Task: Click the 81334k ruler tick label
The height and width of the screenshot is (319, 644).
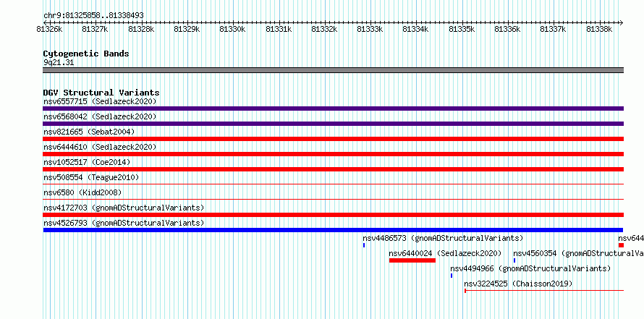Action: tap(415, 29)
